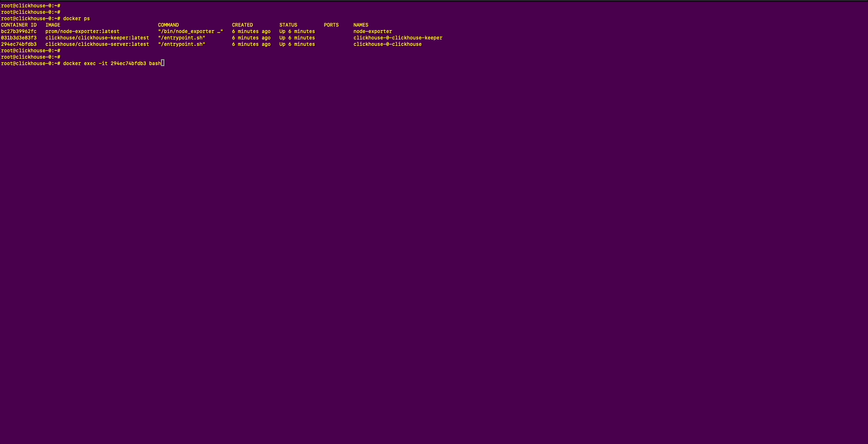Screen dimensions: 868x444
Task: Click the PORTS column header
Action: point(331,25)
